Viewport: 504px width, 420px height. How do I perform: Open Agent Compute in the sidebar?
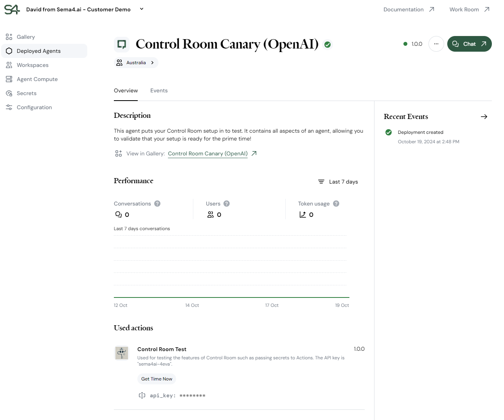point(44,79)
